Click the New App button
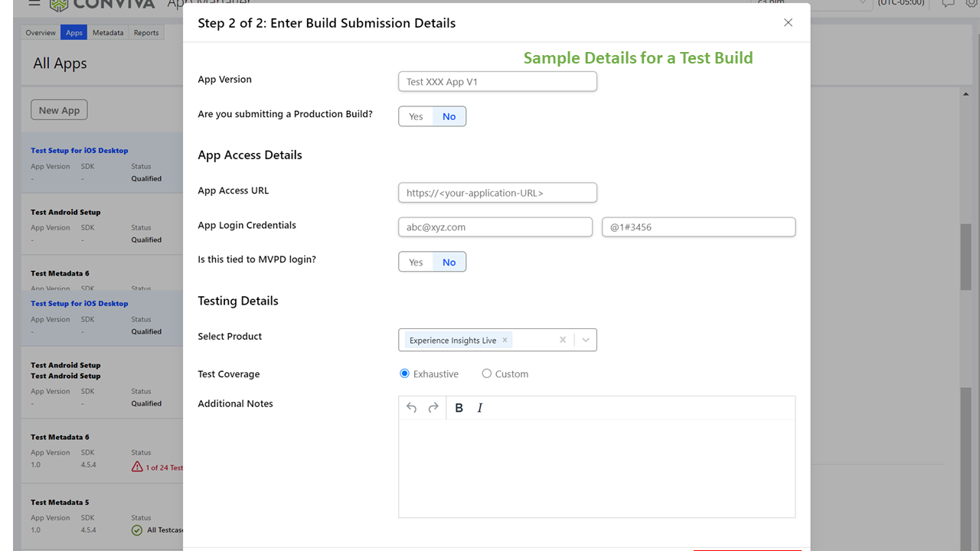980x551 pixels. coord(60,110)
